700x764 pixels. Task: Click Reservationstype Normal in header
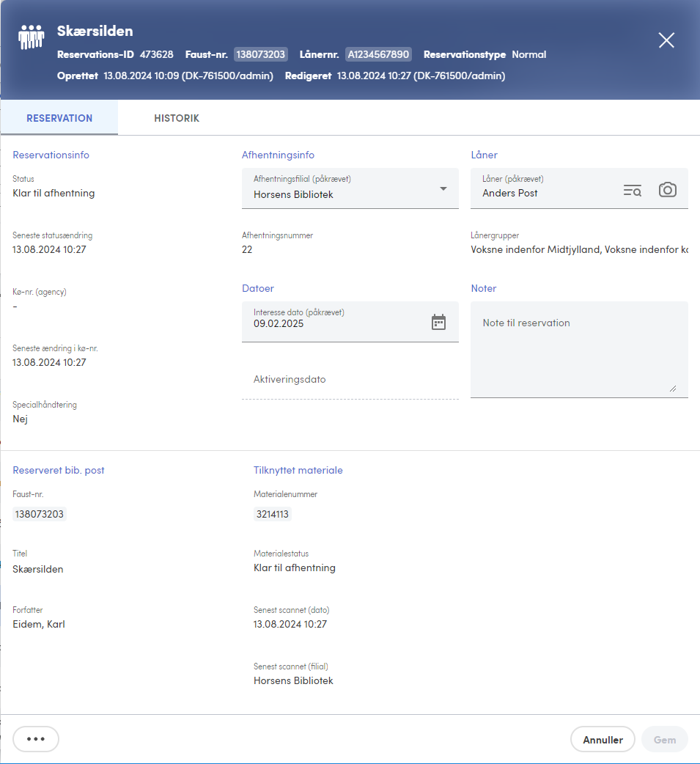point(485,54)
